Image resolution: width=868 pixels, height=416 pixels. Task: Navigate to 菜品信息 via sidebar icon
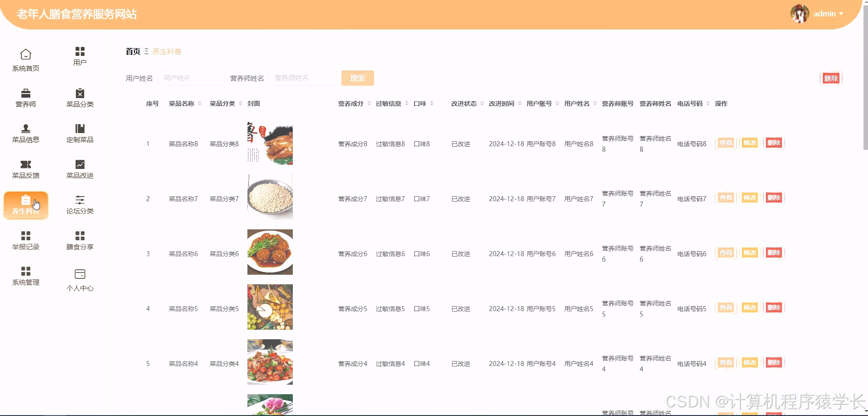click(25, 134)
